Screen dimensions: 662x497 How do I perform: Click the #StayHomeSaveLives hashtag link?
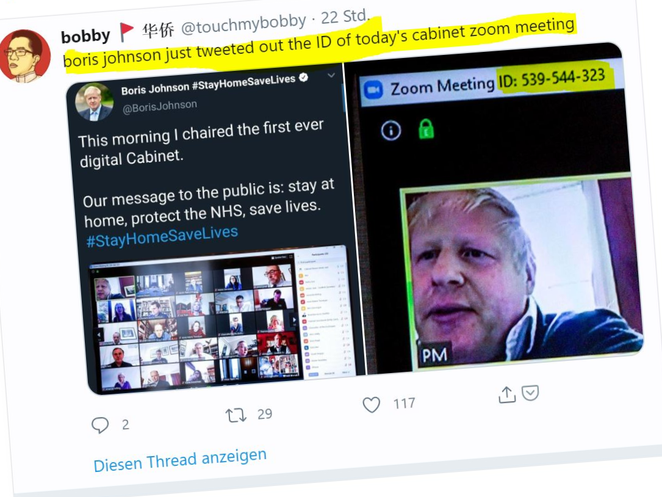point(162,236)
